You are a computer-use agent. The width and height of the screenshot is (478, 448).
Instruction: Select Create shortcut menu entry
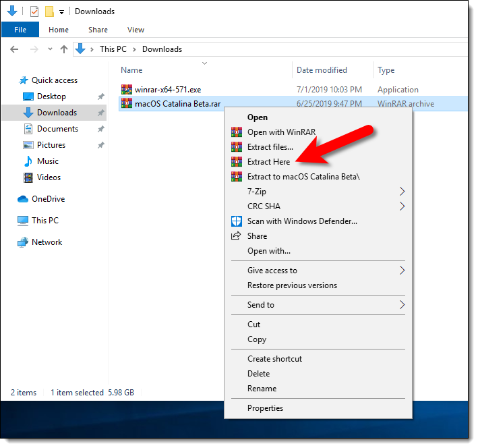(318, 359)
